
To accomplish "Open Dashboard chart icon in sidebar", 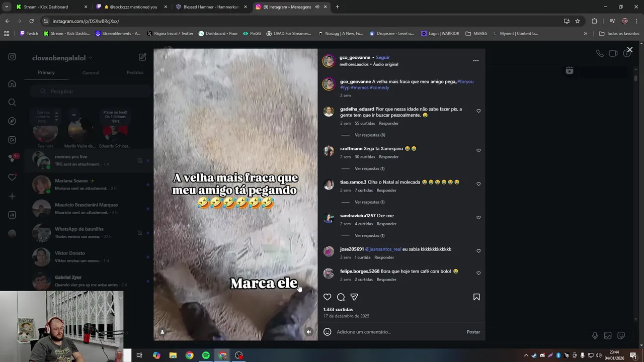I will pos(12,215).
